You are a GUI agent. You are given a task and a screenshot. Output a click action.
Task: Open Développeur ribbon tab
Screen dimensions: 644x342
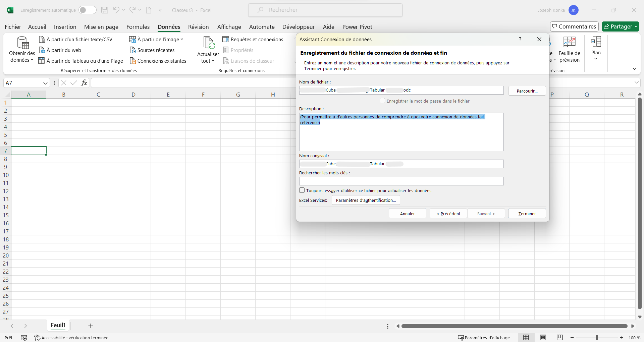(299, 27)
